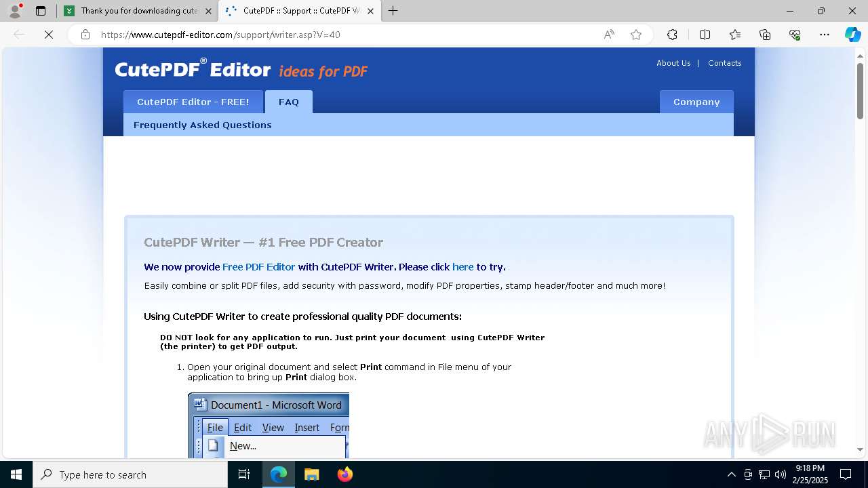Screen dimensions: 868x488
Task: Click the scrollbar down arrow
Action: tap(860, 449)
